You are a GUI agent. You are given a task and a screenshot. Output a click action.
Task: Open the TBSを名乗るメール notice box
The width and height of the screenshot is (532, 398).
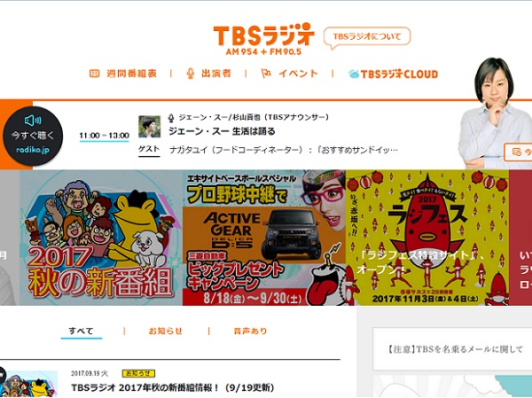tap(453, 349)
